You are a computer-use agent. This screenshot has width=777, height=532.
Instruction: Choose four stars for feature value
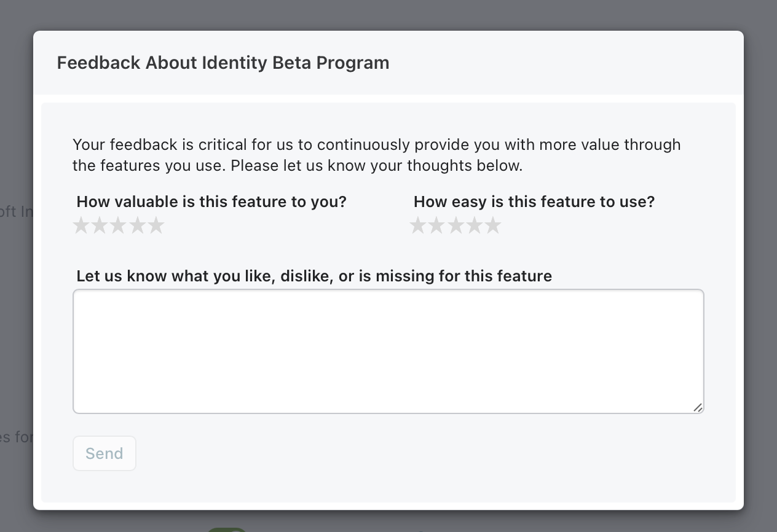point(138,225)
